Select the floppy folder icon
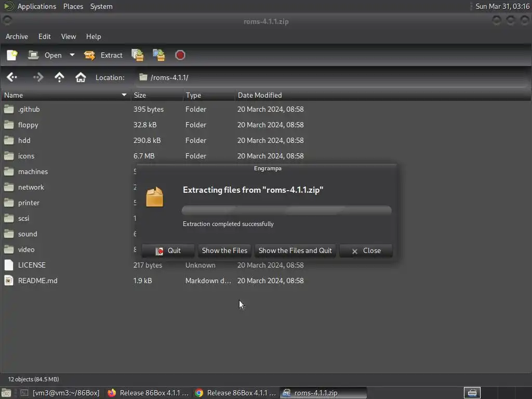 pyautogui.click(x=9, y=125)
